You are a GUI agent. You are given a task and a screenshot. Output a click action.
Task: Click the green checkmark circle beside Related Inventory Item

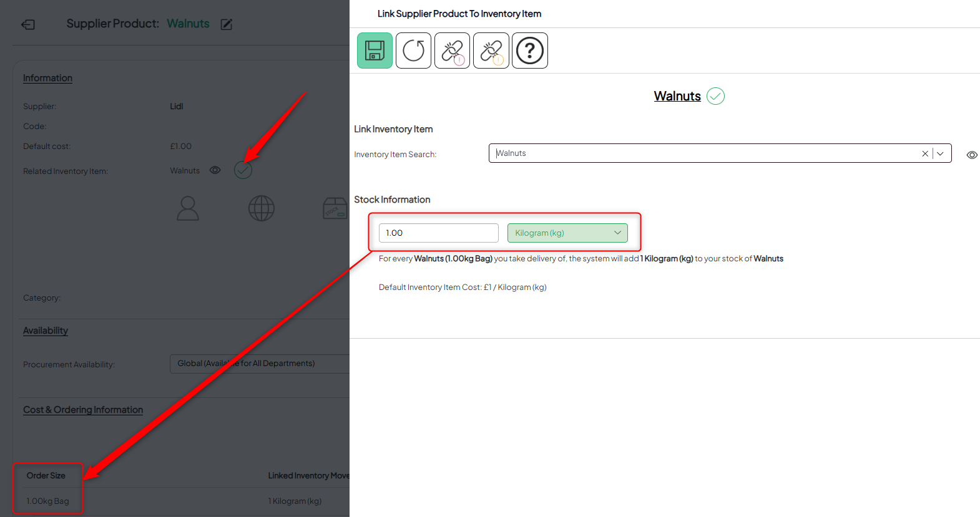[x=243, y=170]
